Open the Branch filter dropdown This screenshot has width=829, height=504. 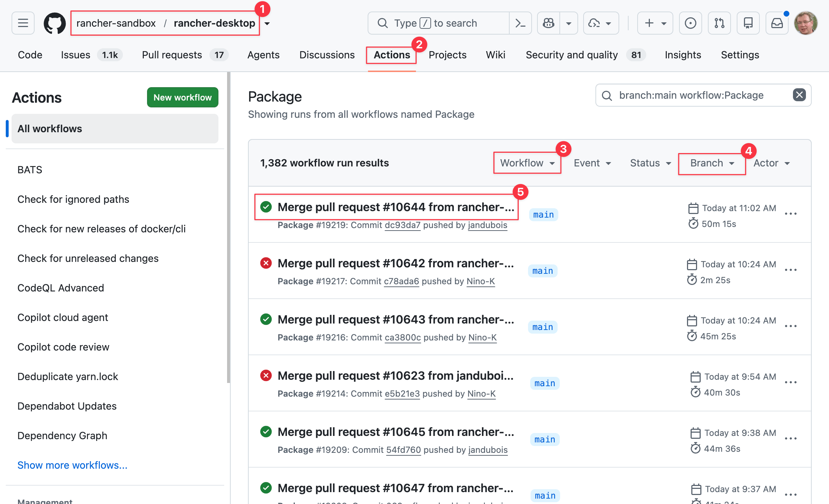pos(712,164)
